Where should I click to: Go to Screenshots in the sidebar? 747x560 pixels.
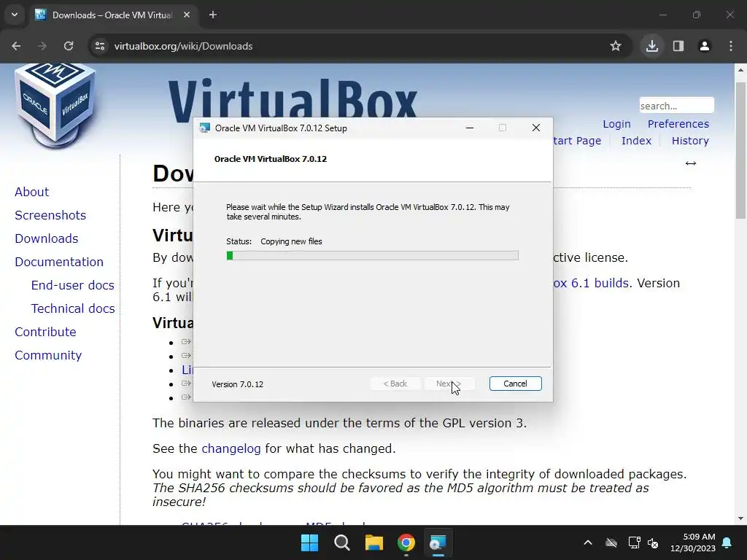50,215
